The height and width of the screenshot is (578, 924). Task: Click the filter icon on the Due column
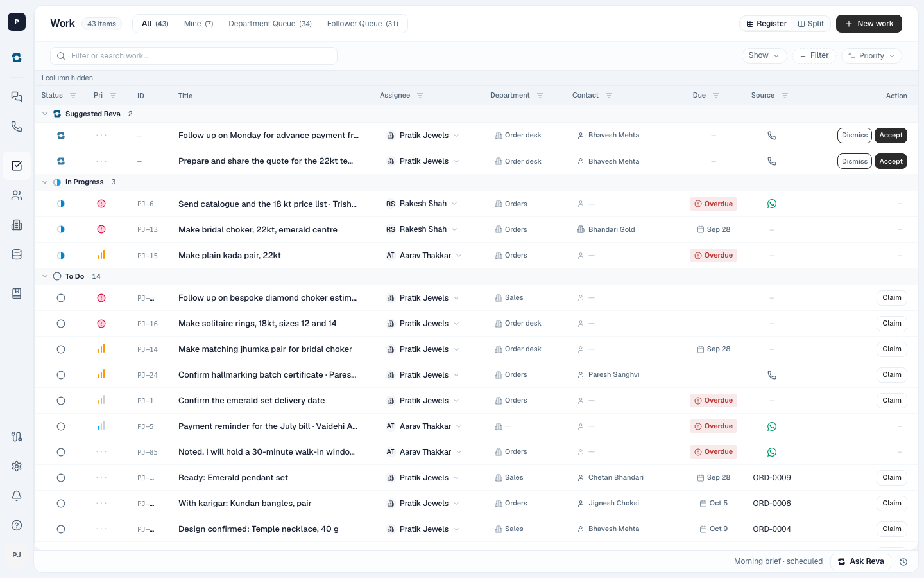(716, 96)
